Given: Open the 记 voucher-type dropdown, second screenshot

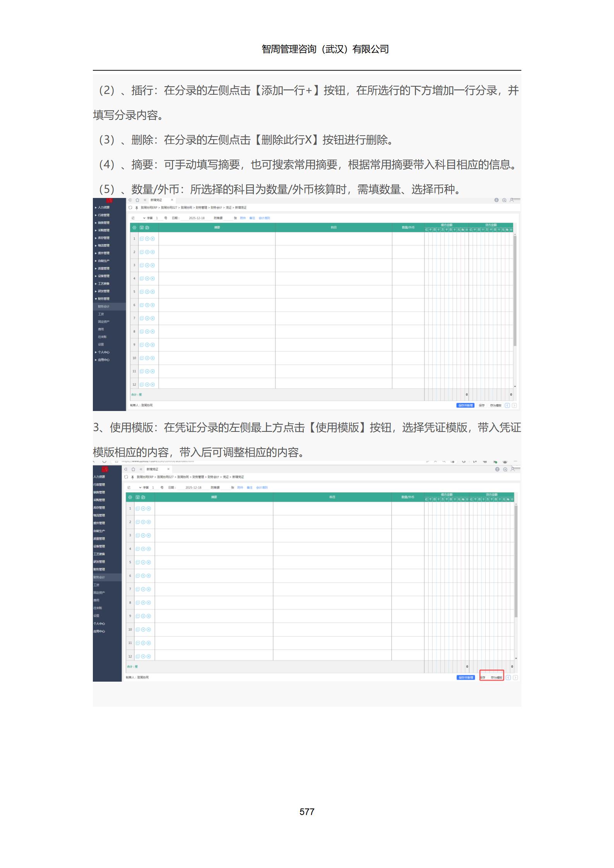Looking at the screenshot, I should [135, 488].
